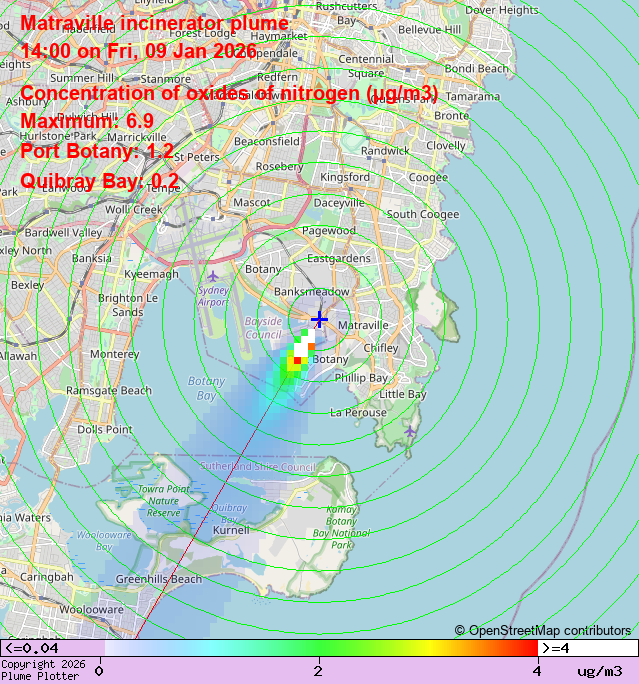Click the 'Port Botany: 1.2' reading
This screenshot has height=684, width=639.
(x=97, y=151)
